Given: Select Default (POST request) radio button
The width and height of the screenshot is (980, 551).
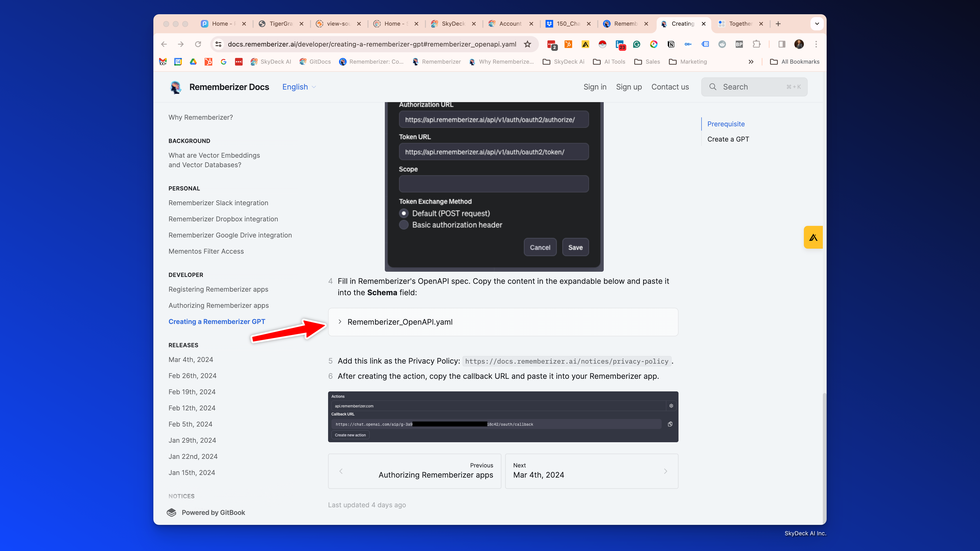Looking at the screenshot, I should point(404,214).
